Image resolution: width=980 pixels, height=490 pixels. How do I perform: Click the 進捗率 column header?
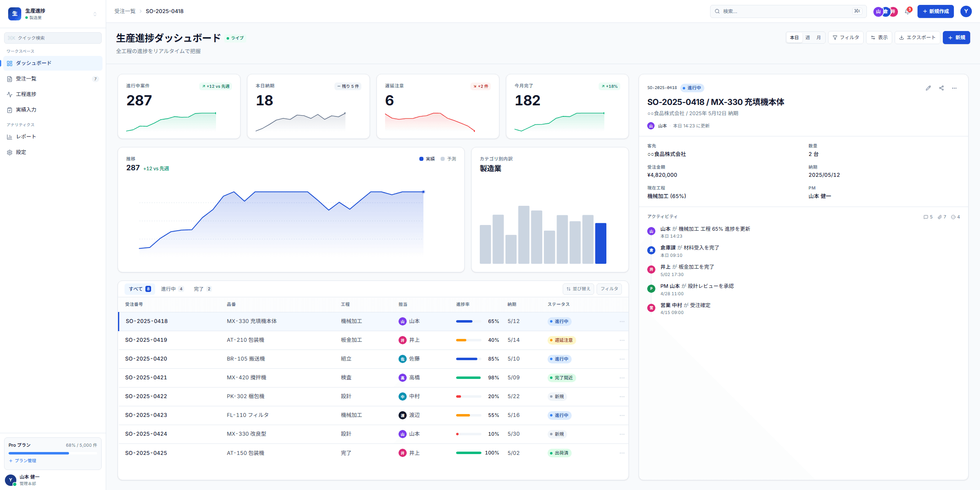pyautogui.click(x=463, y=305)
